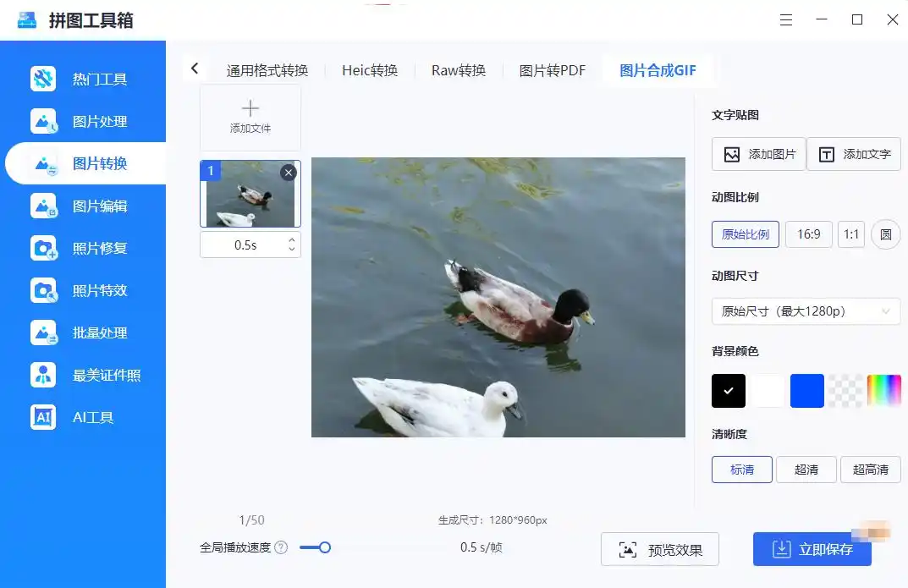Switch to the 图片转PDF tab

(x=552, y=70)
